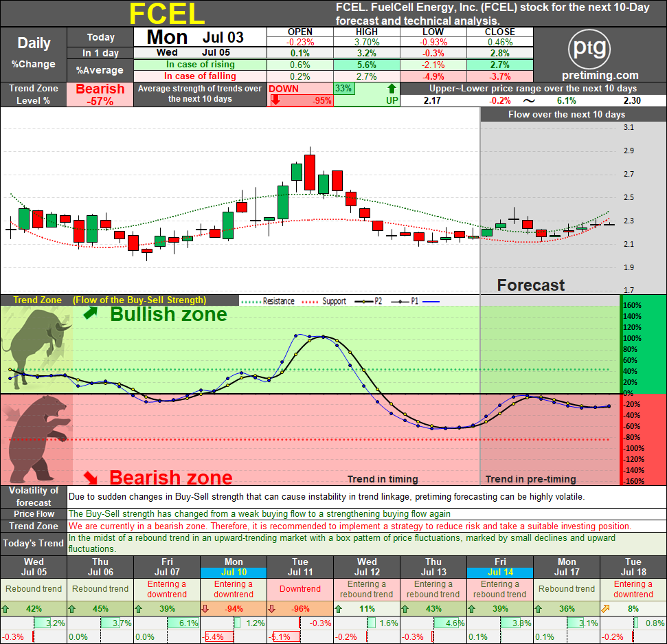Select the 'Volatility of forecast' label
The width and height of the screenshot is (667, 644).
click(34, 496)
